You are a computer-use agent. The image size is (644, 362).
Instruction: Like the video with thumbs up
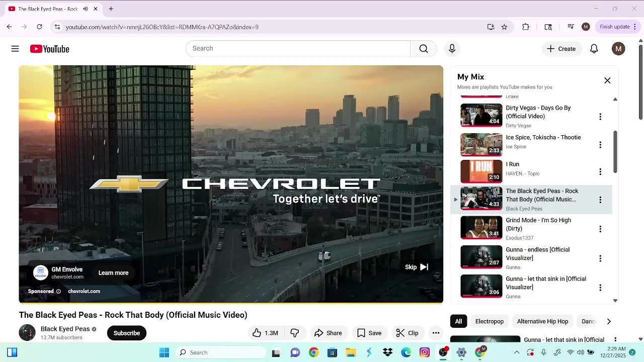coord(266,333)
